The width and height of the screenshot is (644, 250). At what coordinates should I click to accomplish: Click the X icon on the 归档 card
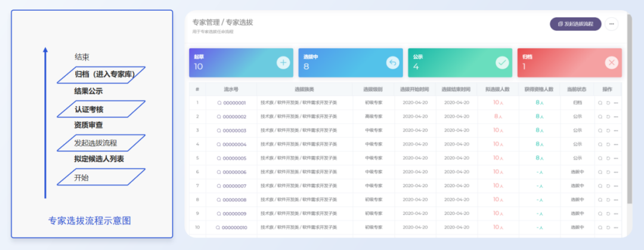point(612,63)
